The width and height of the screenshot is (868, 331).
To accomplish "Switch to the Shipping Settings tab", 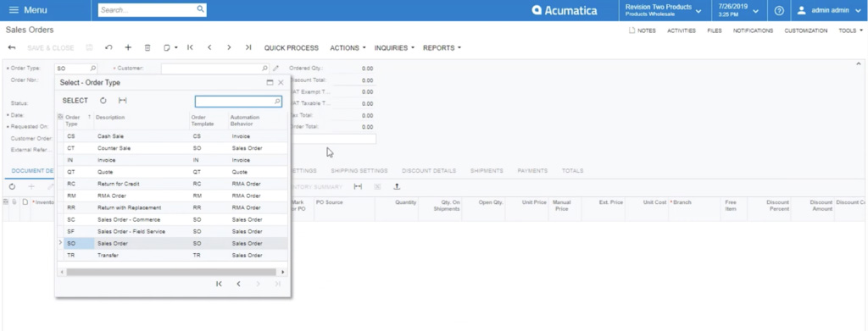I will [359, 171].
